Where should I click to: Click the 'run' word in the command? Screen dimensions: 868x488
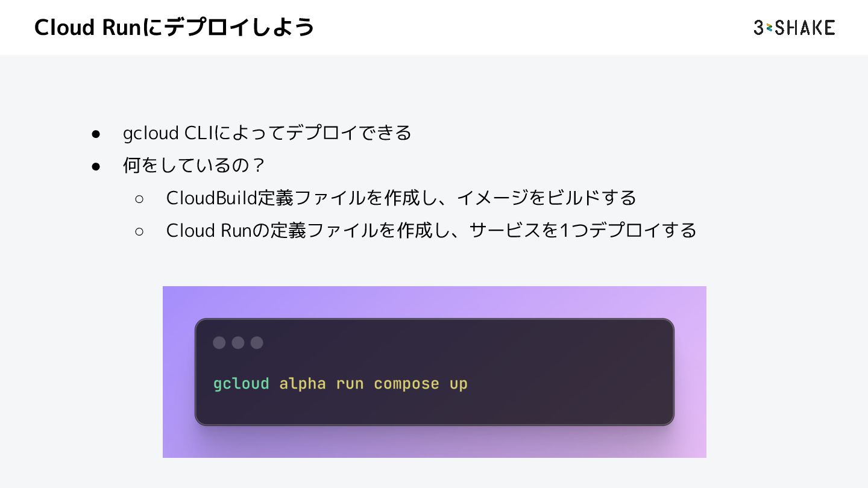[350, 384]
